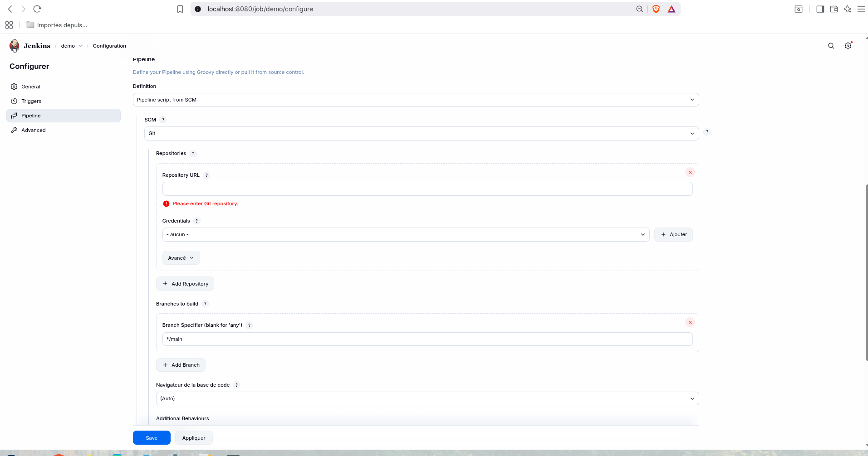Open Navigateur dropdown showing (Auto)
This screenshot has width=868, height=456.
pyautogui.click(x=427, y=398)
